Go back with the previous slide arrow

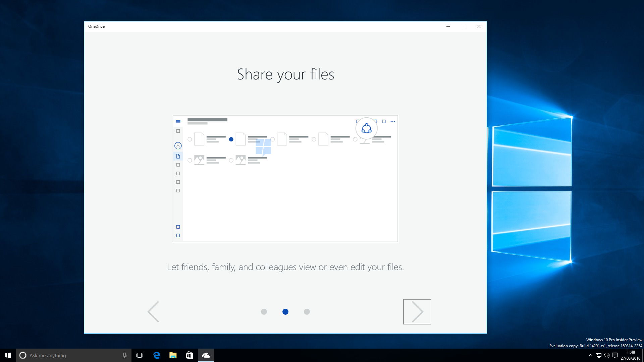[153, 311]
